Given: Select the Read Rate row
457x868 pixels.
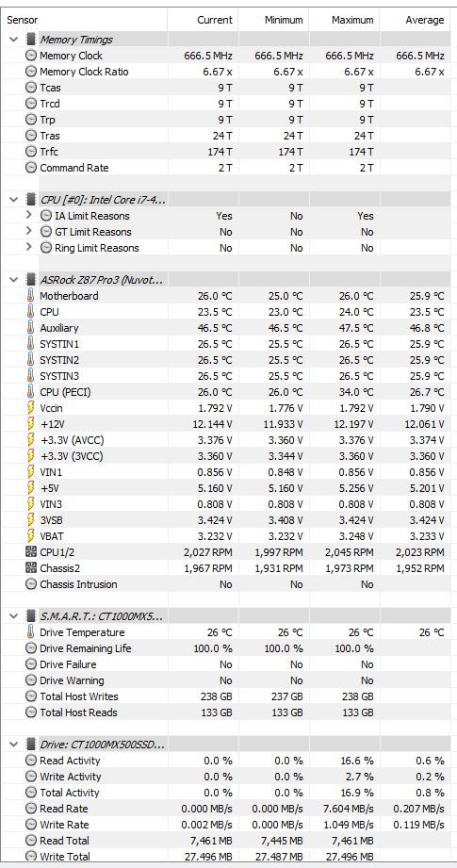Looking at the screenshot, I should [x=228, y=809].
